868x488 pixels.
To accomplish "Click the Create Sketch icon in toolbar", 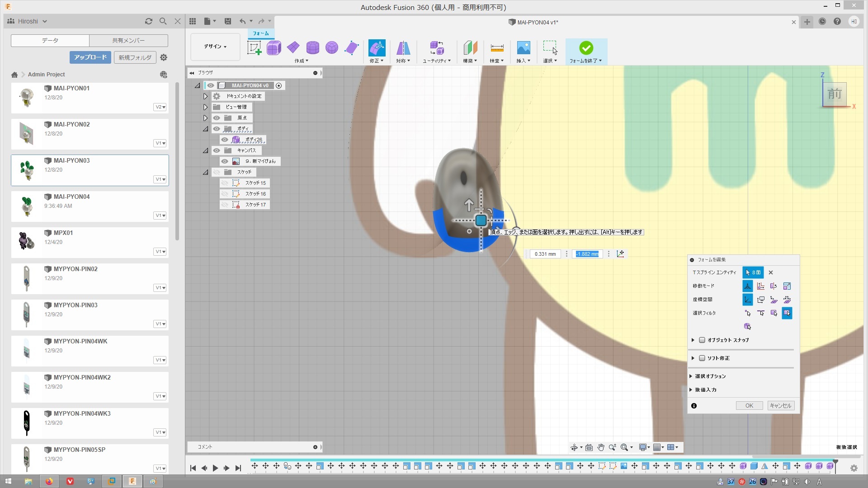I will click(x=254, y=48).
